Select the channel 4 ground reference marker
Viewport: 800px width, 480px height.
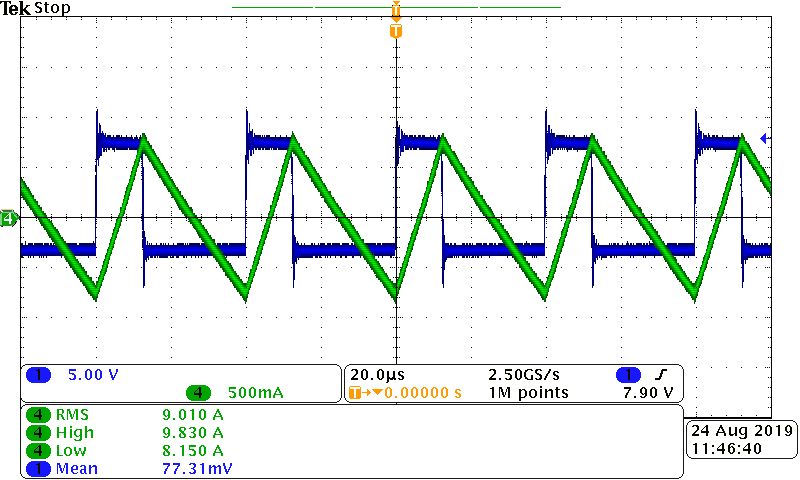8,219
